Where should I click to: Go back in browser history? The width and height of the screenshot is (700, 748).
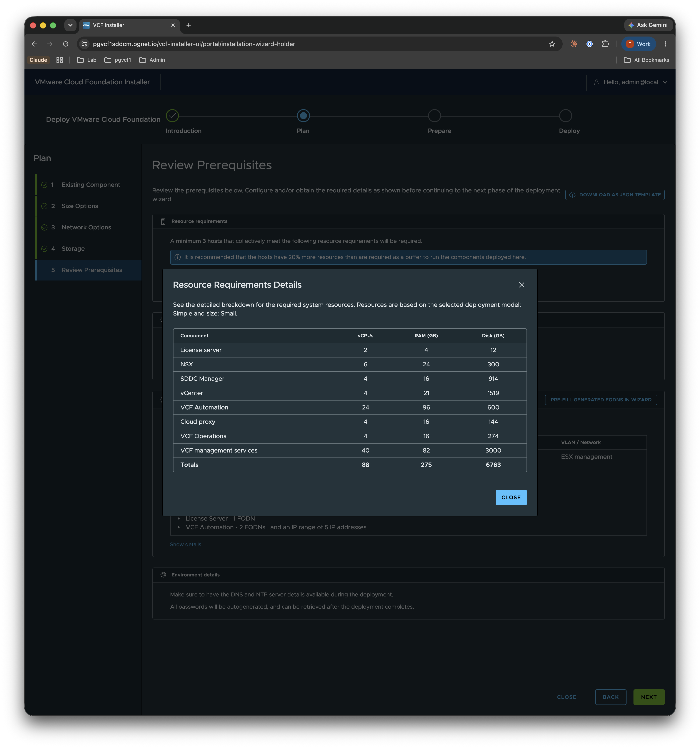tap(35, 44)
